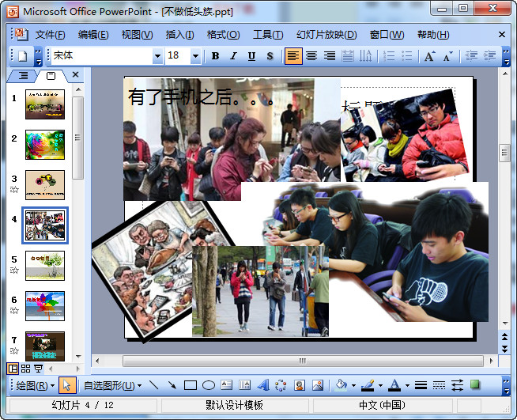Toggle text Shadow formatting
This screenshot has height=420, width=517.
[x=270, y=55]
